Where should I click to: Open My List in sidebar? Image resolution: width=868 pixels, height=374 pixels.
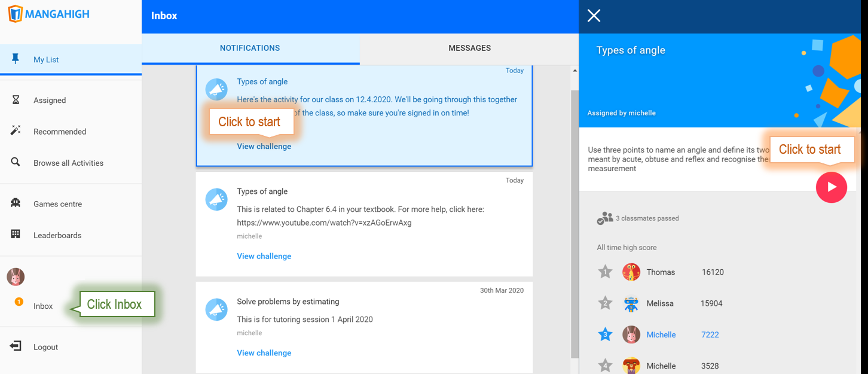pyautogui.click(x=71, y=59)
